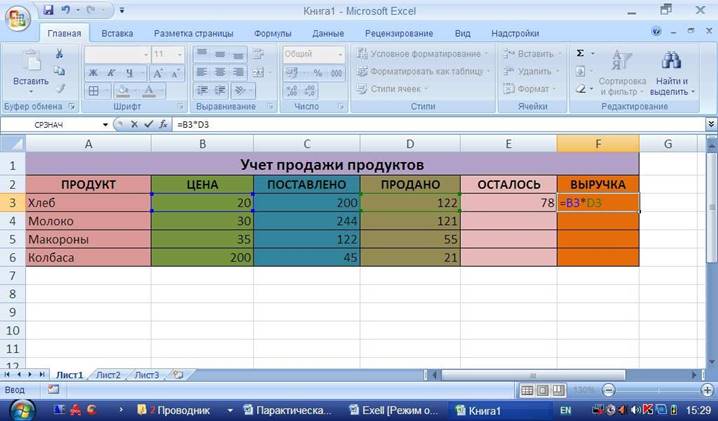This screenshot has width=718, height=421.
Task: Select the cell containing Колбаса
Action: 88,257
